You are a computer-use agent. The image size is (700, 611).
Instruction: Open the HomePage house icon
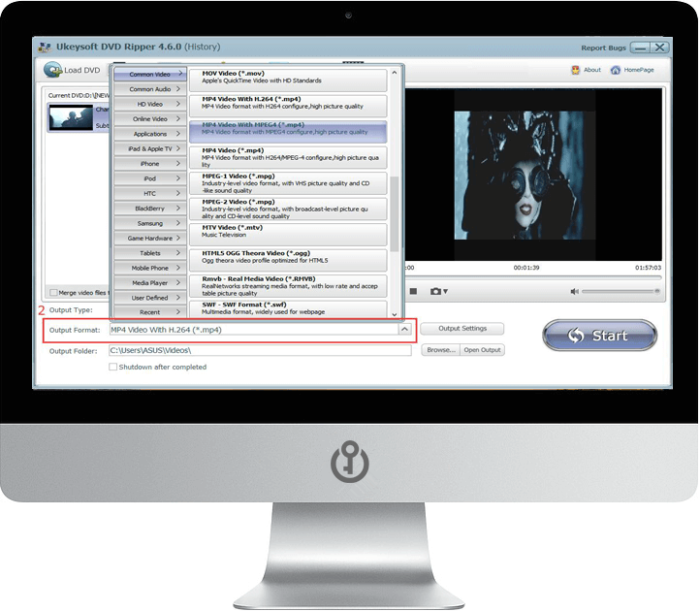pyautogui.click(x=616, y=70)
